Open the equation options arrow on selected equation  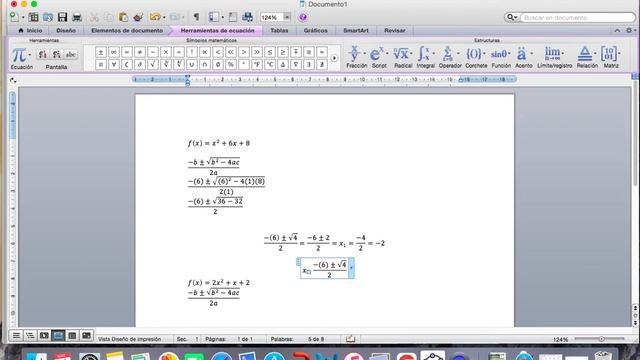pos(351,268)
